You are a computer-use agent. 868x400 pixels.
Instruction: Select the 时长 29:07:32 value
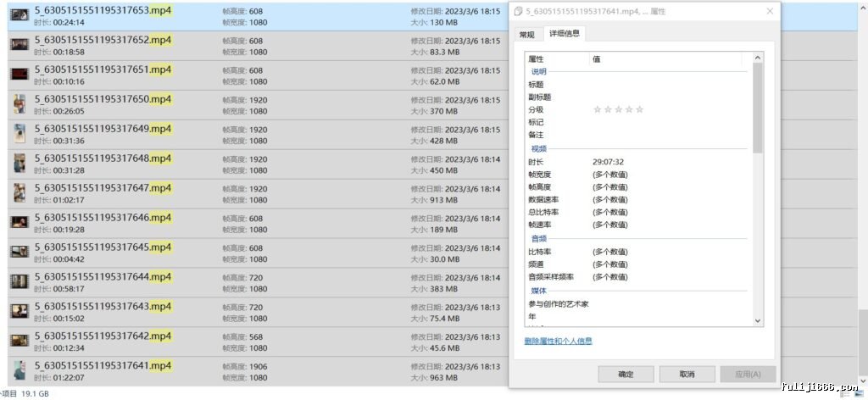click(608, 162)
